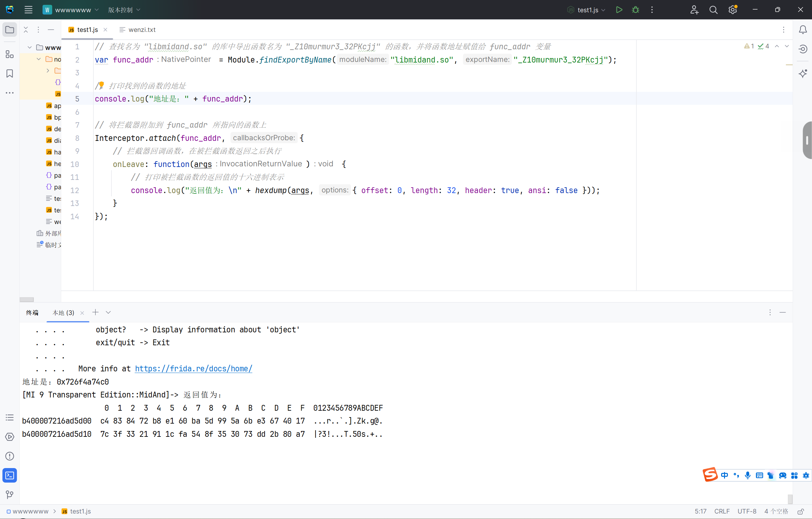Image resolution: width=812 pixels, height=519 pixels.
Task: Open project panel options menu
Action: tap(38, 30)
